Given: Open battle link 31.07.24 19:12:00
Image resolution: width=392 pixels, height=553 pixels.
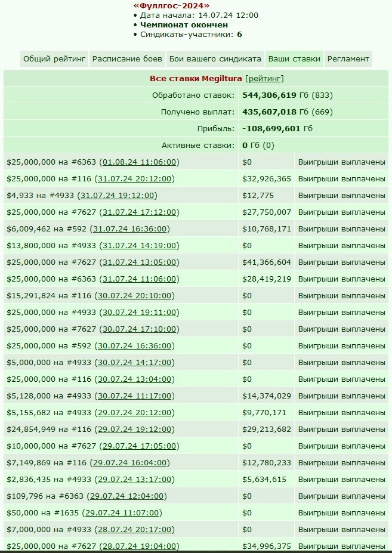Looking at the screenshot, I should [117, 196].
